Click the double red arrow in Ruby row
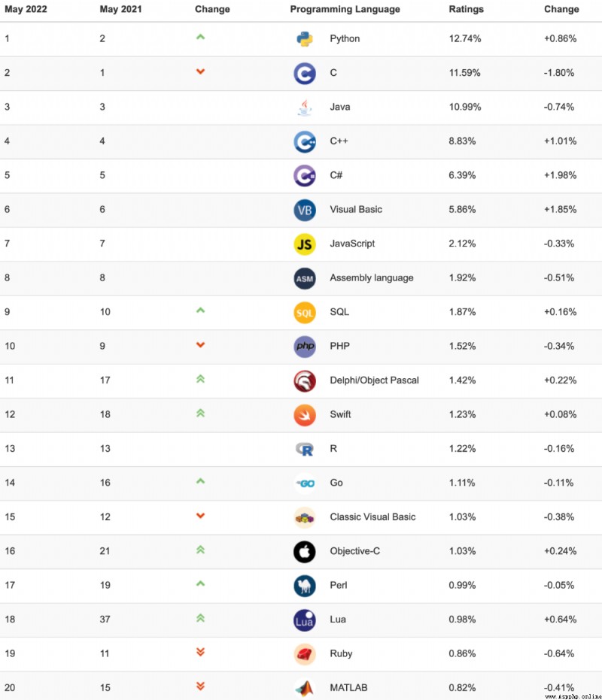 [x=200, y=652]
